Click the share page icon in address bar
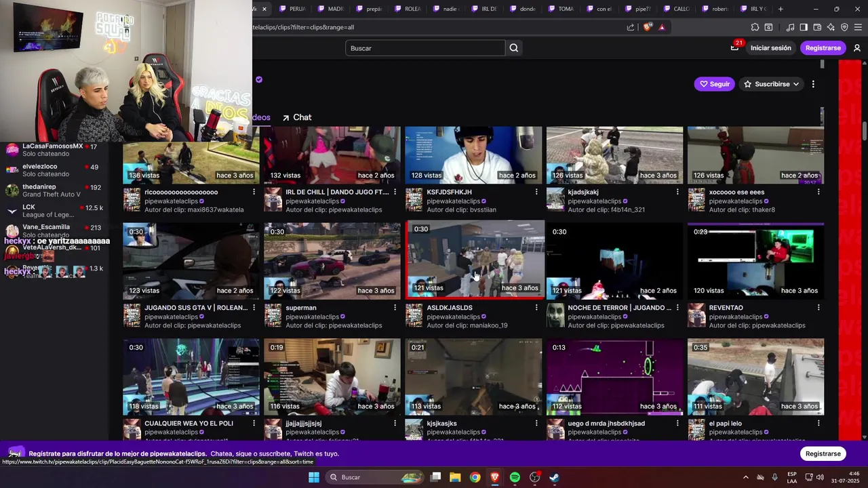Viewport: 868px width, 488px height. tap(631, 27)
